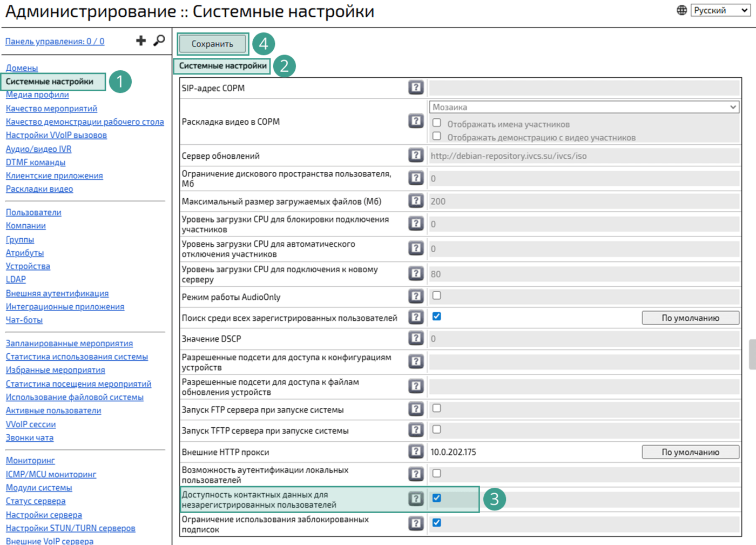
Task: Click По умолчанию beside HTTP прокси
Action: (x=690, y=452)
